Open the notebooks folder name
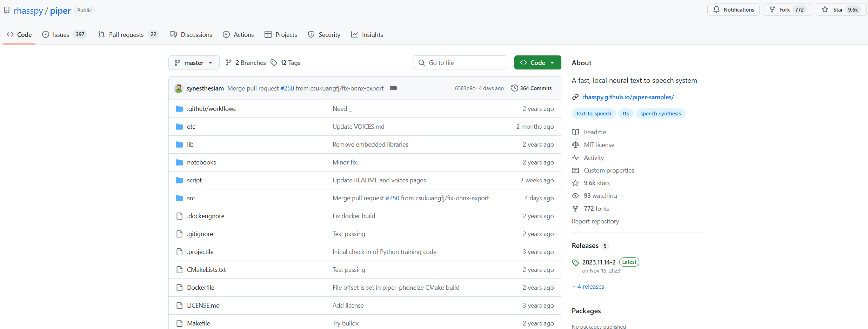This screenshot has height=329, width=868. tap(201, 162)
